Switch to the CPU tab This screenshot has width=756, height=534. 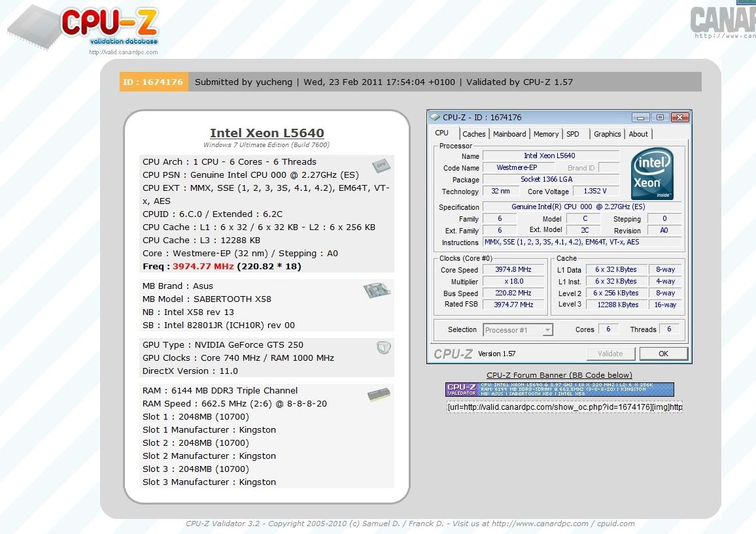pyautogui.click(x=441, y=133)
